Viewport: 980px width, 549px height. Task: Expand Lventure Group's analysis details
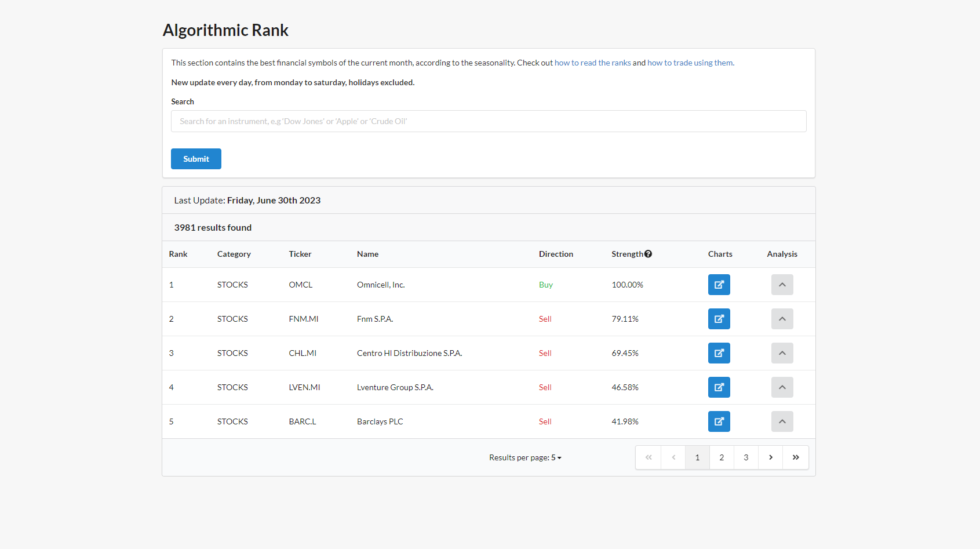[x=782, y=387]
